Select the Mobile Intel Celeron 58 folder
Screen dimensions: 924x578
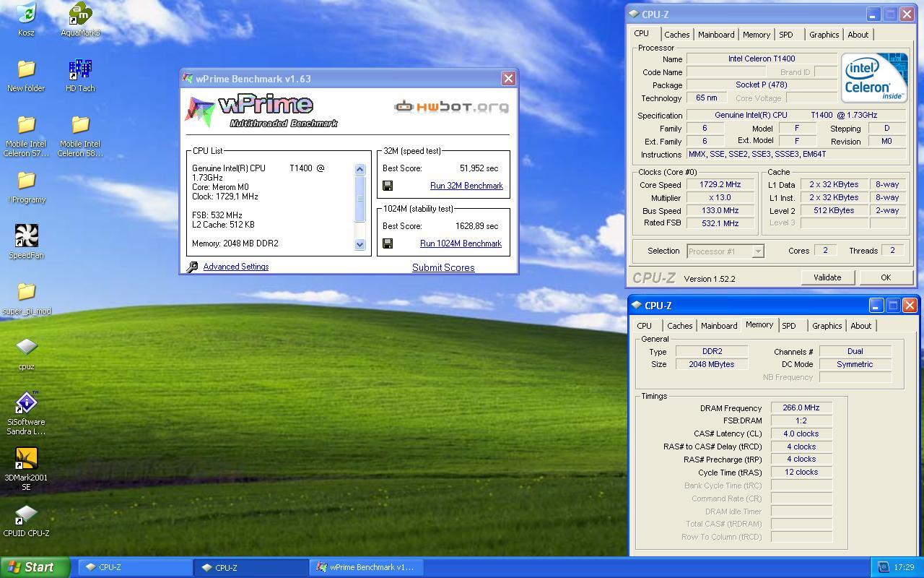tap(80, 124)
